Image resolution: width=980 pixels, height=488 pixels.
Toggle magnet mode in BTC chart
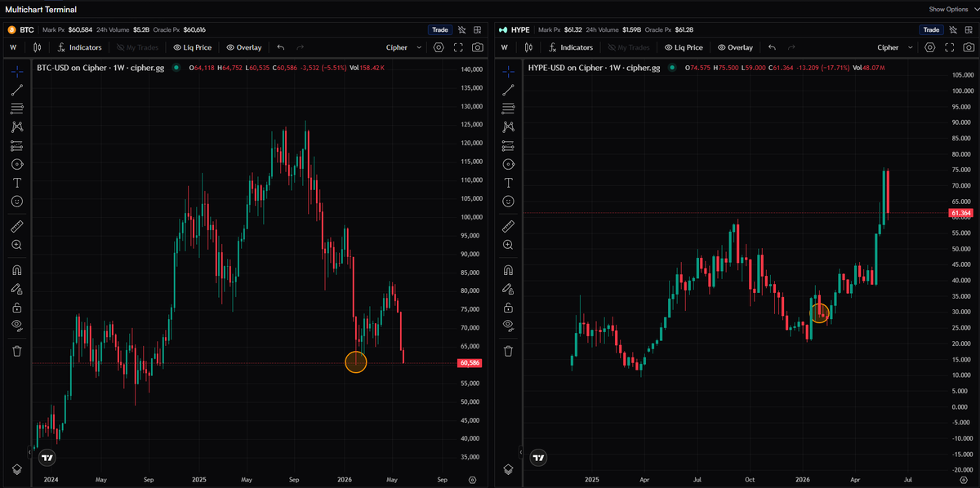[x=16, y=270]
